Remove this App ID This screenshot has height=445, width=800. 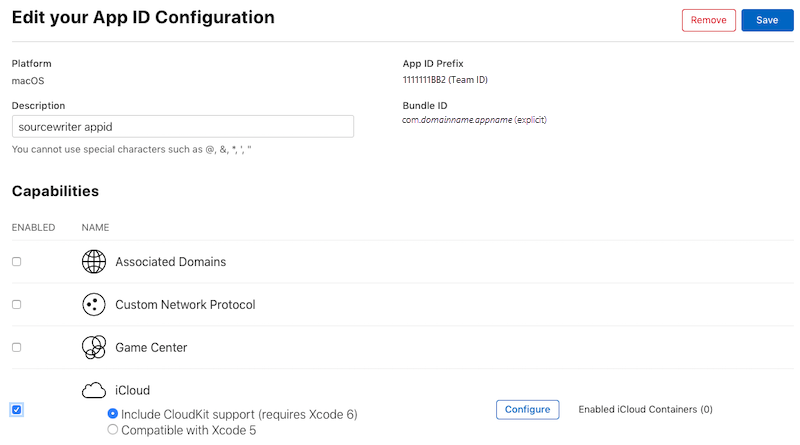click(x=709, y=20)
